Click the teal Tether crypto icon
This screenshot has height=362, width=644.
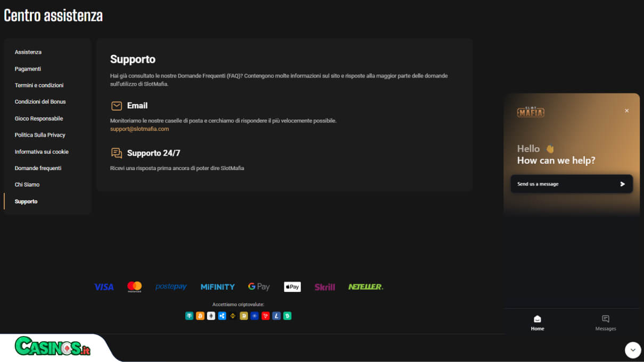coord(189,316)
